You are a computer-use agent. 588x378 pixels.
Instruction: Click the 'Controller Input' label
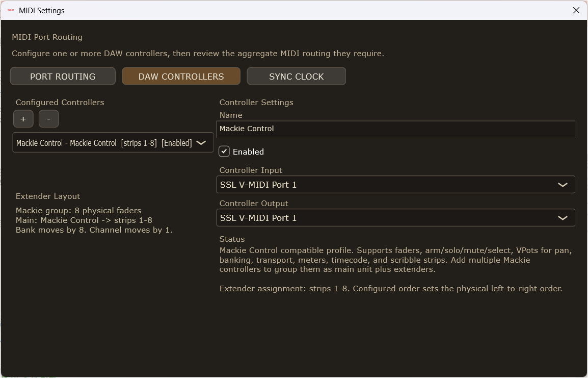pyautogui.click(x=251, y=170)
